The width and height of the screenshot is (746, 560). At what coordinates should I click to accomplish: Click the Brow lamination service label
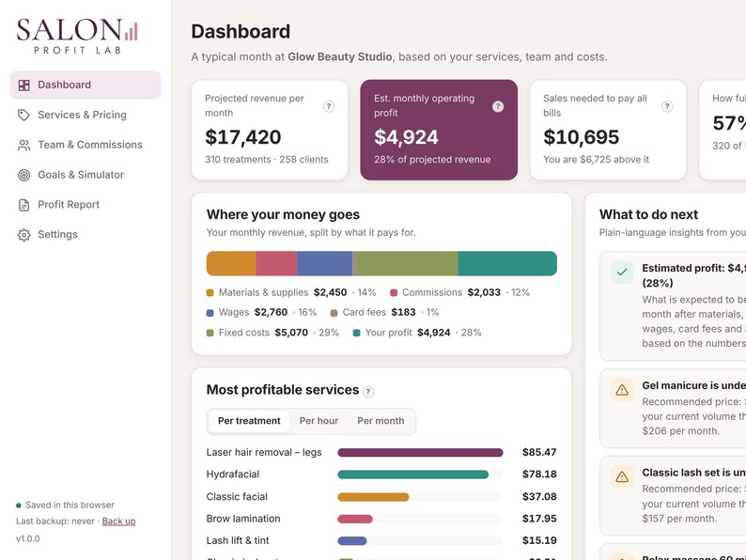tap(243, 519)
